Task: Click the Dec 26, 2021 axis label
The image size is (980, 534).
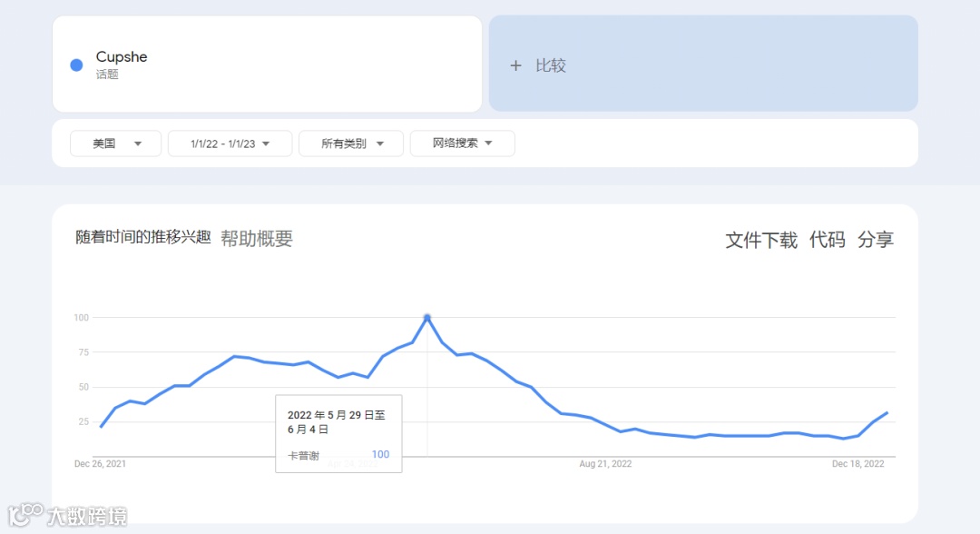Action: 100,464
